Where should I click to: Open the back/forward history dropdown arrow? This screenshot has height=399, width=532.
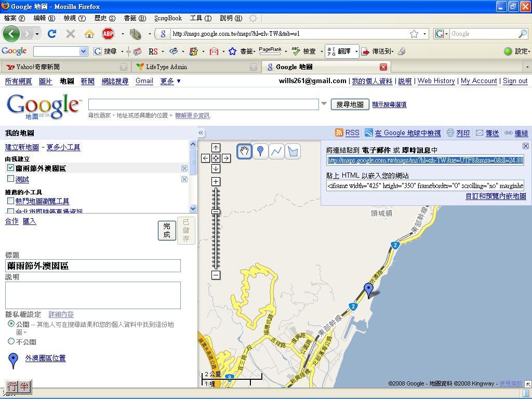(37, 34)
